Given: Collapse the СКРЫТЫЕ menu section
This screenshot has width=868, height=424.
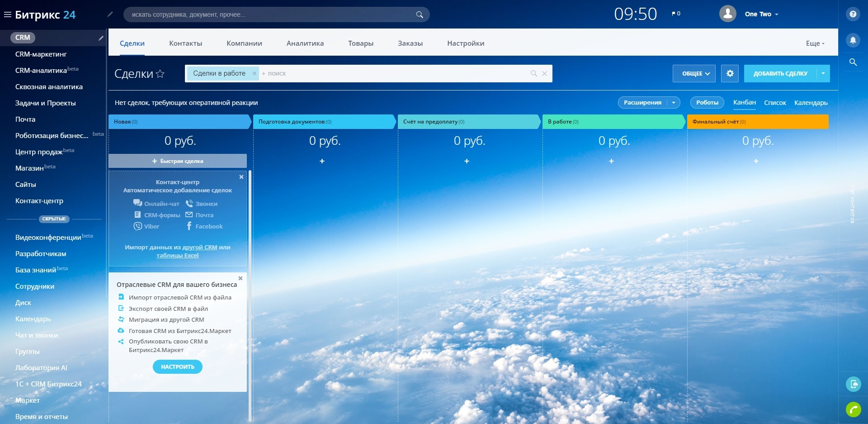Looking at the screenshot, I should click(54, 219).
